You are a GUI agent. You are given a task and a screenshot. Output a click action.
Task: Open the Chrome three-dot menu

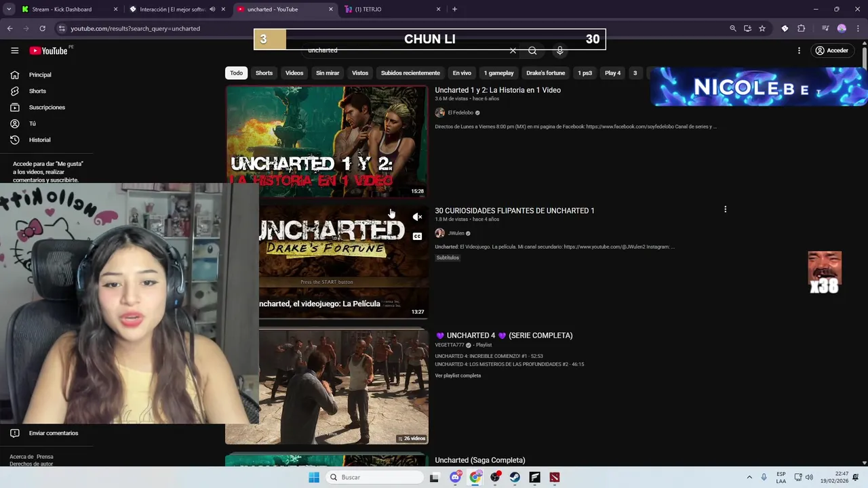coord(856,28)
